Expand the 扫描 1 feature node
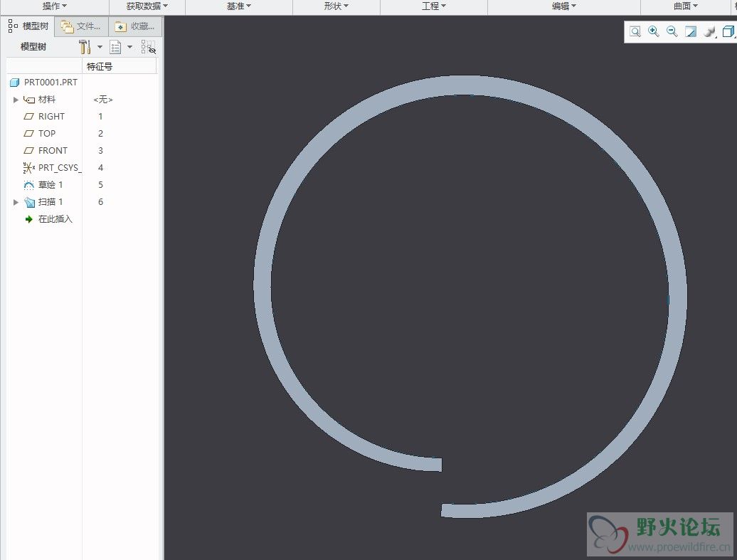737x560 pixels. 16,202
